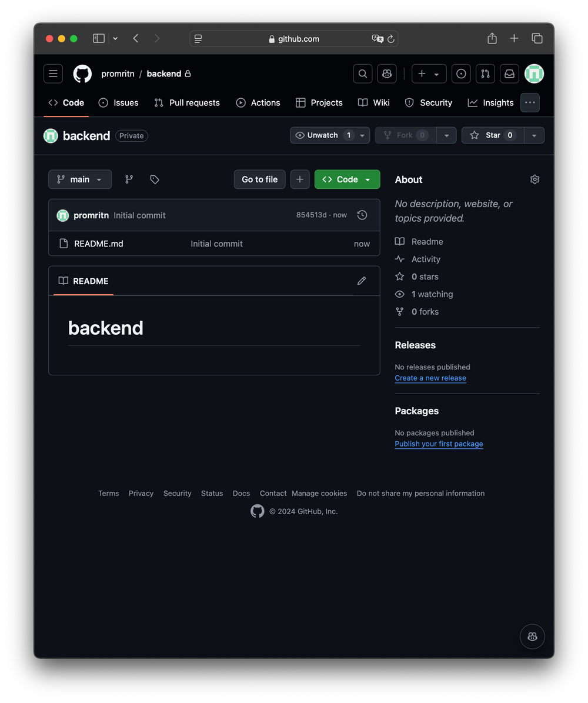Open promritn commit author link
The image size is (588, 703).
pos(91,215)
